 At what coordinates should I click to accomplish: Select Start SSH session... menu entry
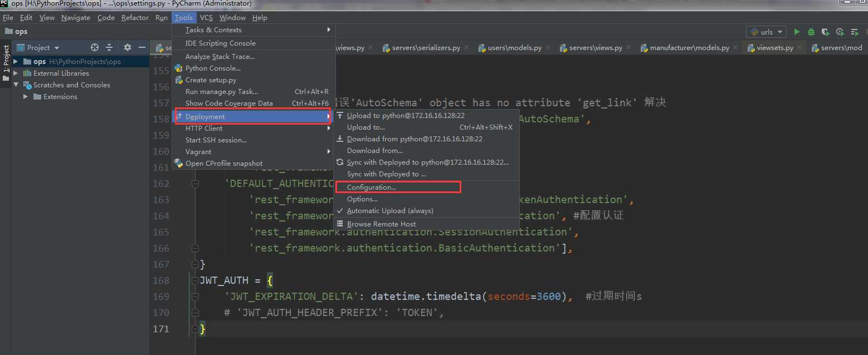click(x=253, y=140)
